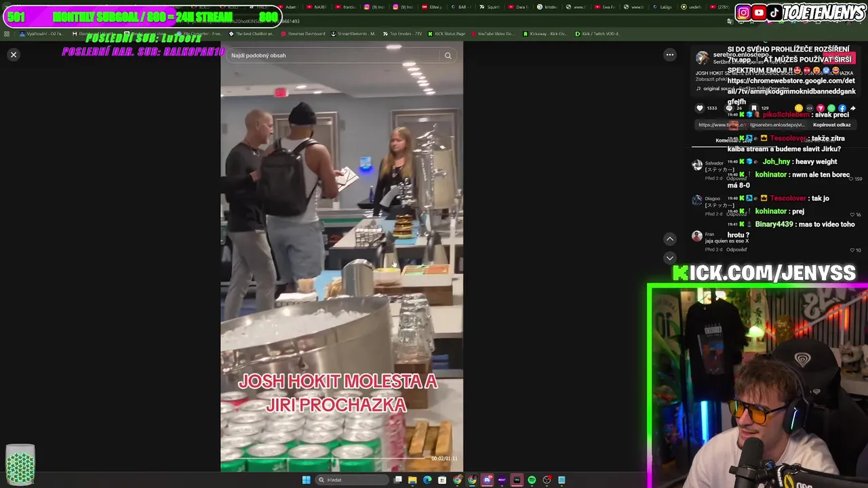This screenshot has width=868, height=488.
Task: Close the TikTok video viewer
Action: (14, 55)
